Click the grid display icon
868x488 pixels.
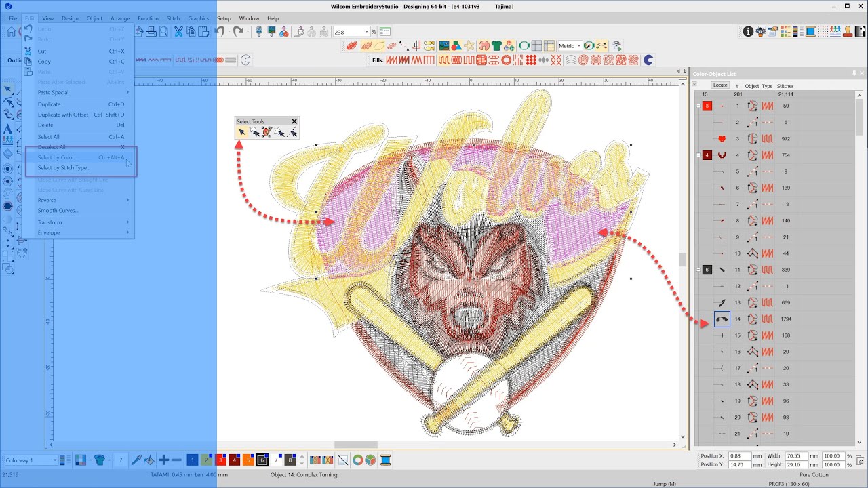(x=536, y=46)
